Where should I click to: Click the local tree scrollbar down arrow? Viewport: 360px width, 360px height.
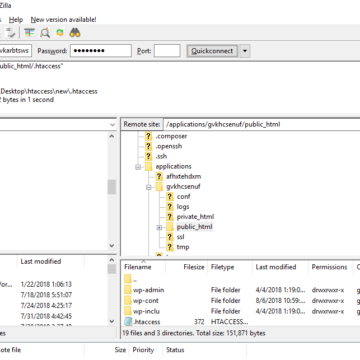click(112, 246)
